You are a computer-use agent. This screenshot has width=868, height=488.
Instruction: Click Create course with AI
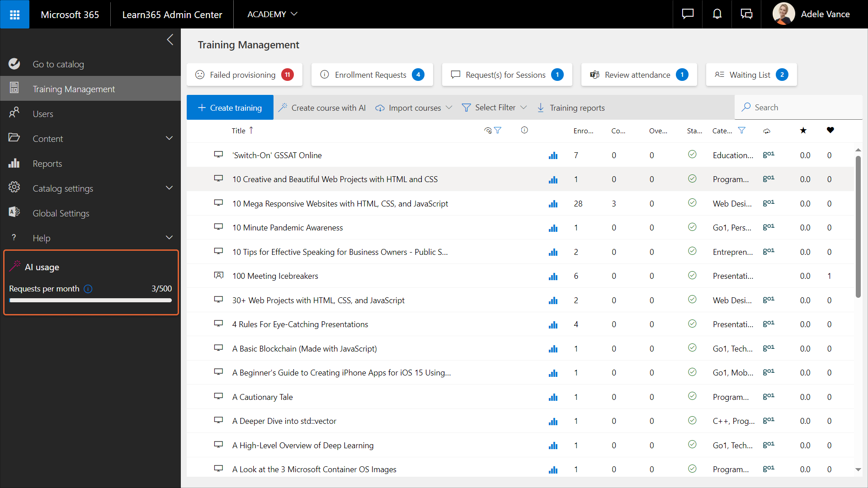tap(322, 108)
